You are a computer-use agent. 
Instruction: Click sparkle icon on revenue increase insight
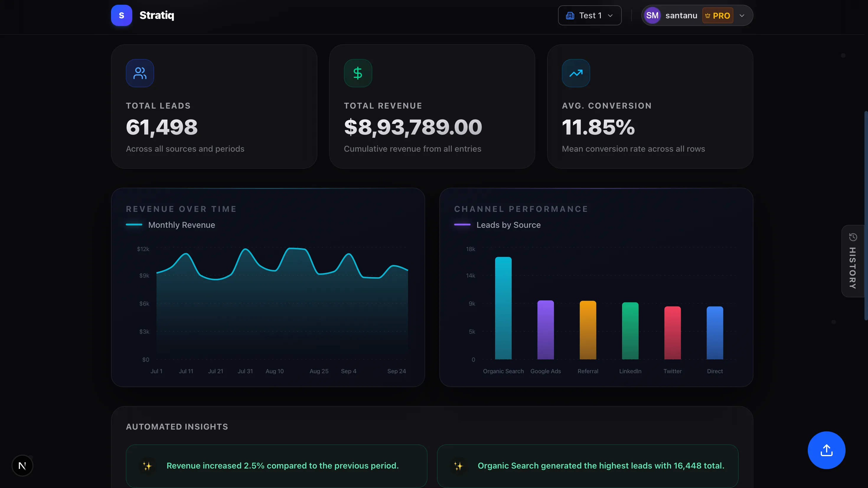click(x=147, y=466)
